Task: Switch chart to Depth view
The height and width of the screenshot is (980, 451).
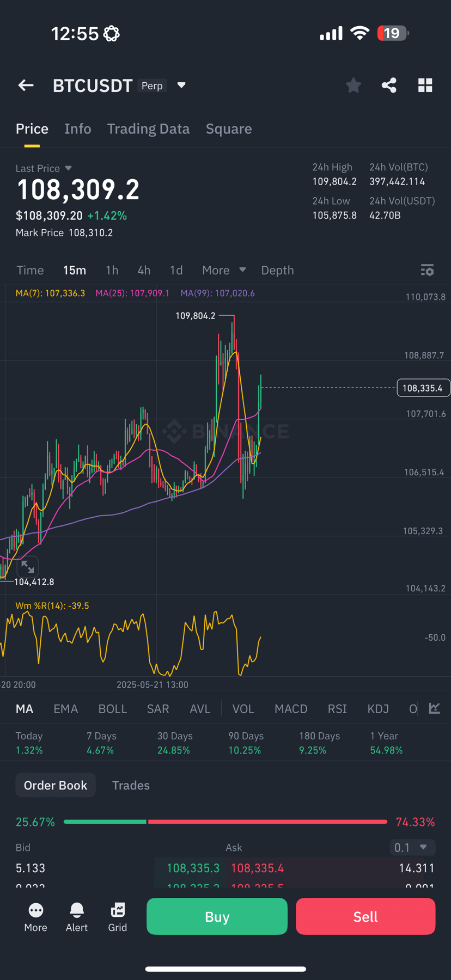Action: tap(277, 270)
